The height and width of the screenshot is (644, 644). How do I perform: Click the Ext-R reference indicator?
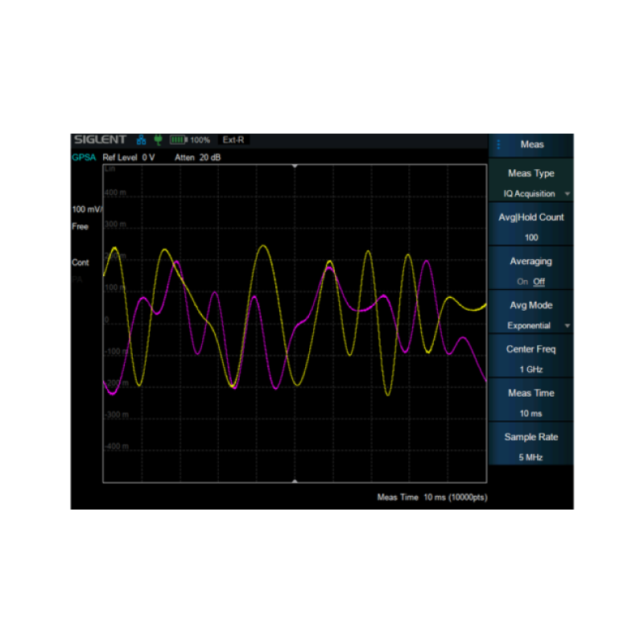pyautogui.click(x=234, y=139)
